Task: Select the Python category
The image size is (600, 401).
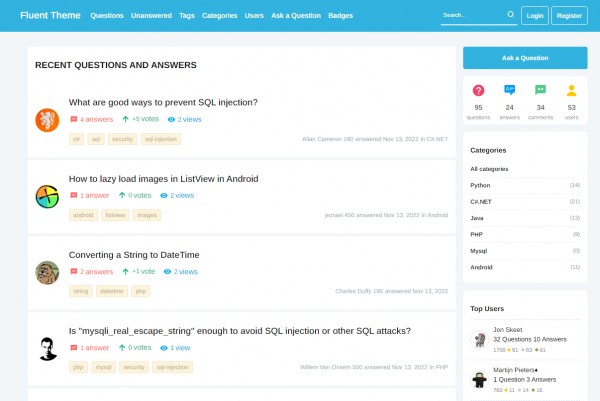Action: (480, 185)
